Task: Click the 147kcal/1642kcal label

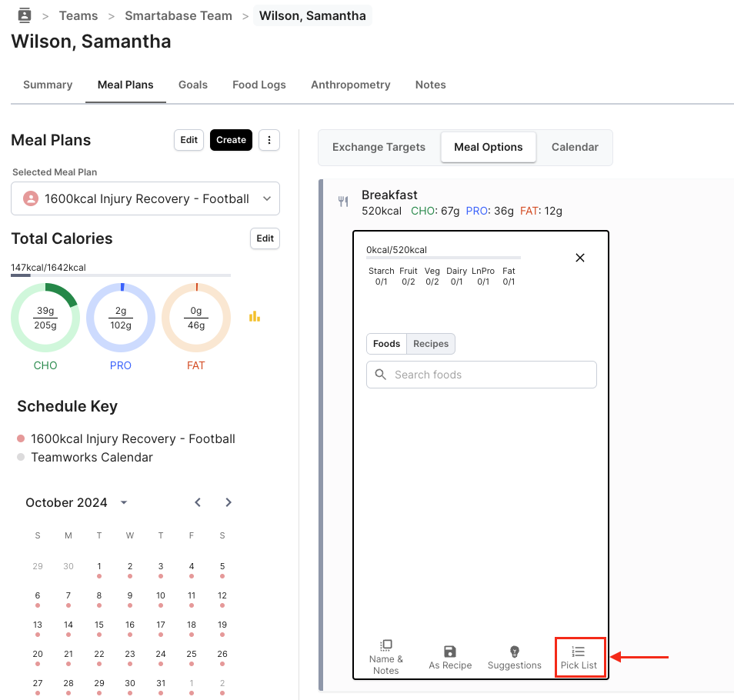Action: pyautogui.click(x=48, y=267)
